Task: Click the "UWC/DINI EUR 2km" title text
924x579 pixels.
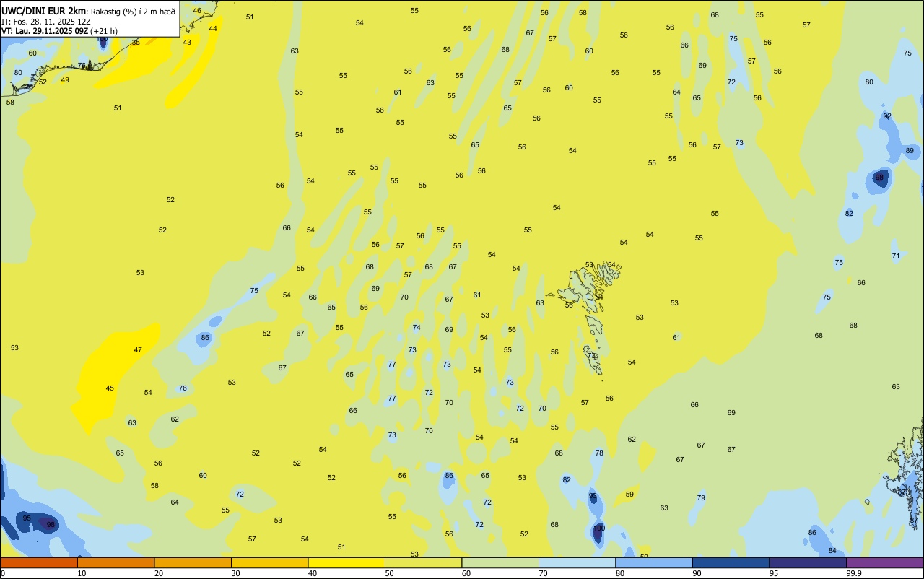Action: (44, 11)
